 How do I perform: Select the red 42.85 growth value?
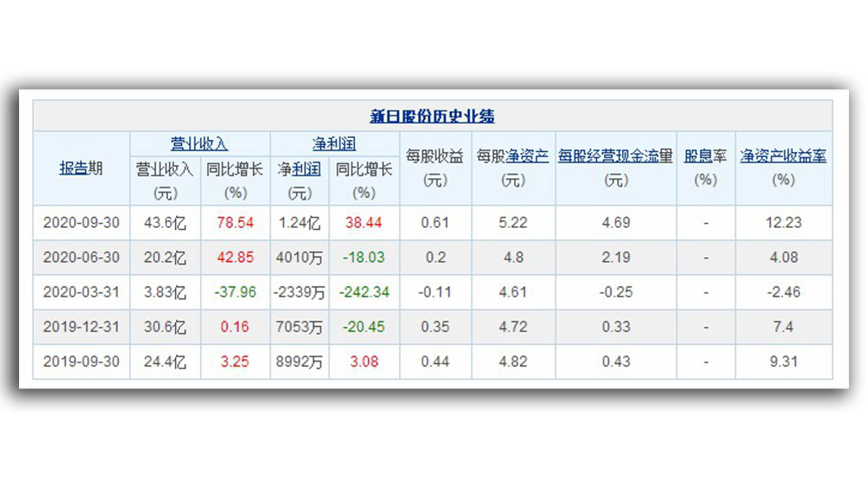[x=235, y=257]
